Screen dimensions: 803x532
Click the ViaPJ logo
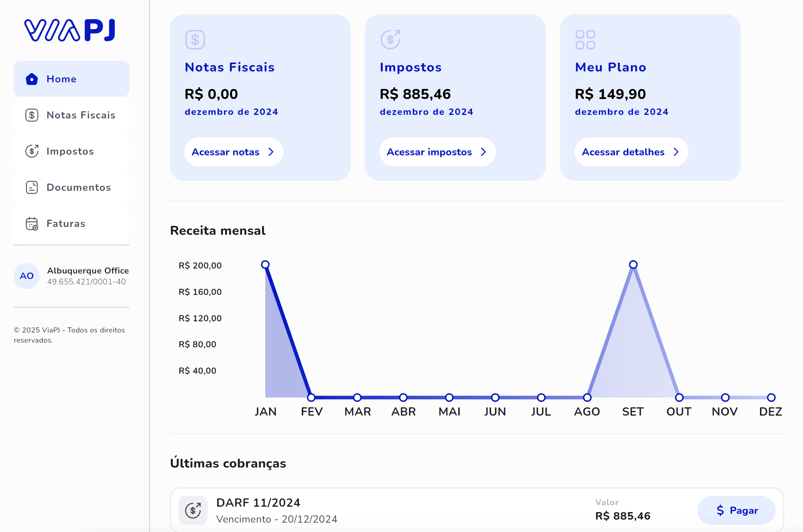pos(70,30)
